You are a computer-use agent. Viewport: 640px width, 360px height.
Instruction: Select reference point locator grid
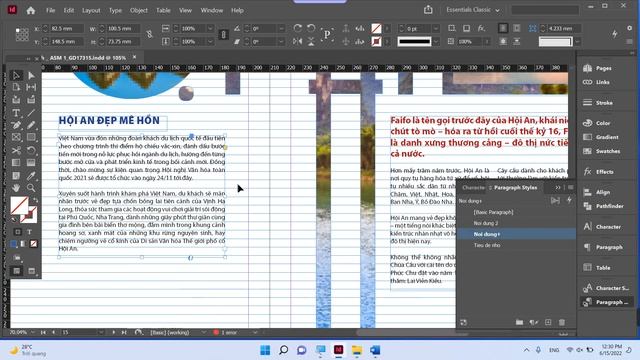point(22,35)
